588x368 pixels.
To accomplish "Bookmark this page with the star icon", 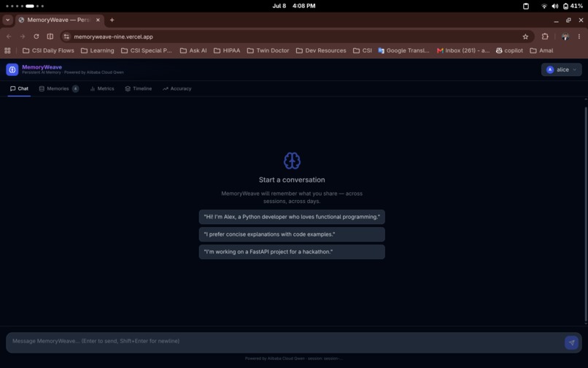I will coord(525,37).
